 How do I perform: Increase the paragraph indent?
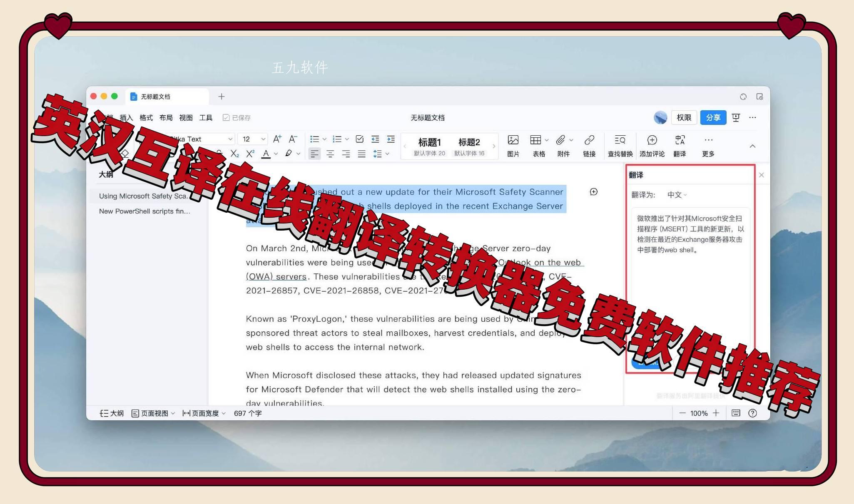coord(391,139)
